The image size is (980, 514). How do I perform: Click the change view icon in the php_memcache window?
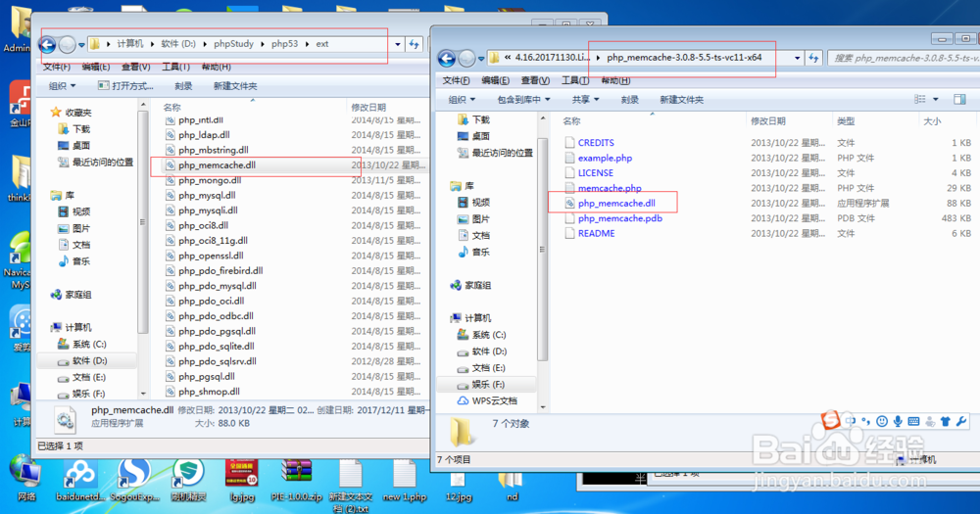pos(920,99)
